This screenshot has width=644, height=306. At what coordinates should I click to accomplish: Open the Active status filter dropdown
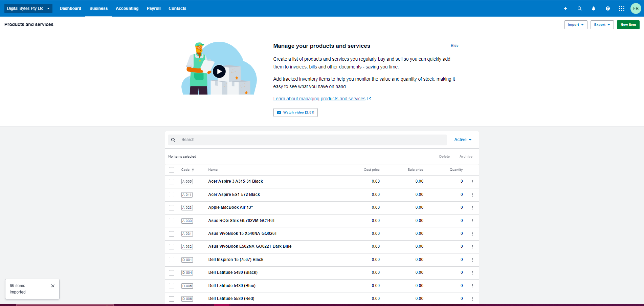463,140
